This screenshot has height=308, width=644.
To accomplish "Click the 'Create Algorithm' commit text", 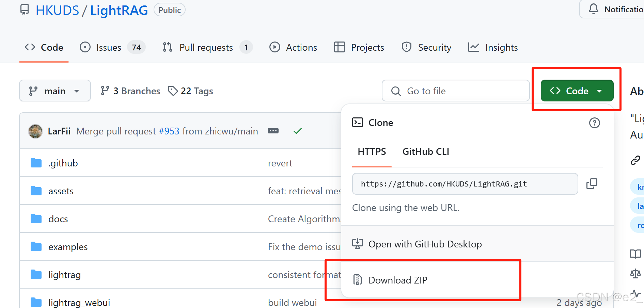I will 304,219.
